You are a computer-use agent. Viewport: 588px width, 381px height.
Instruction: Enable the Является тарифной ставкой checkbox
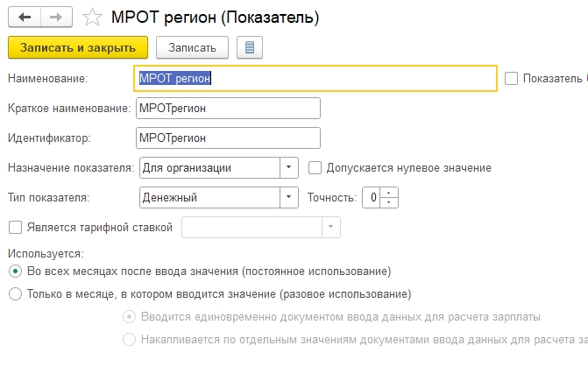[x=15, y=228]
